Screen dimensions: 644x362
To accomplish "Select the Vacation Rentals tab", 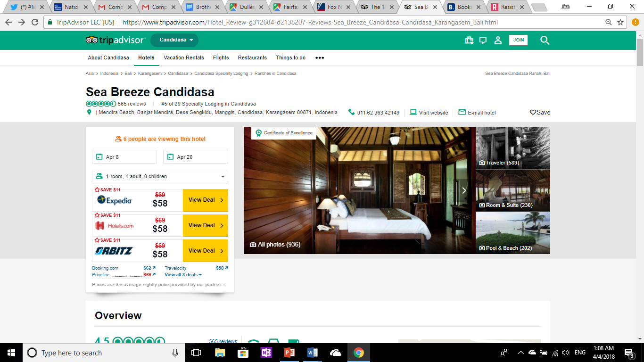I will (184, 58).
